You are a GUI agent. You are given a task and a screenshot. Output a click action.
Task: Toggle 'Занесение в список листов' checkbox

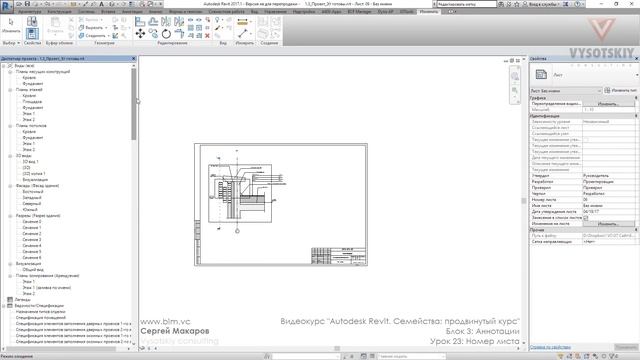586,218
